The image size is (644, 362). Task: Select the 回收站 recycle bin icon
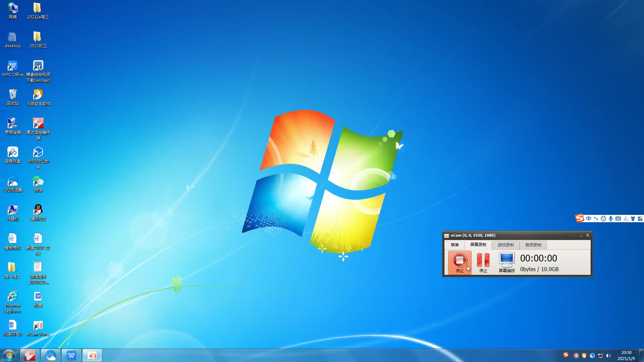(x=13, y=98)
